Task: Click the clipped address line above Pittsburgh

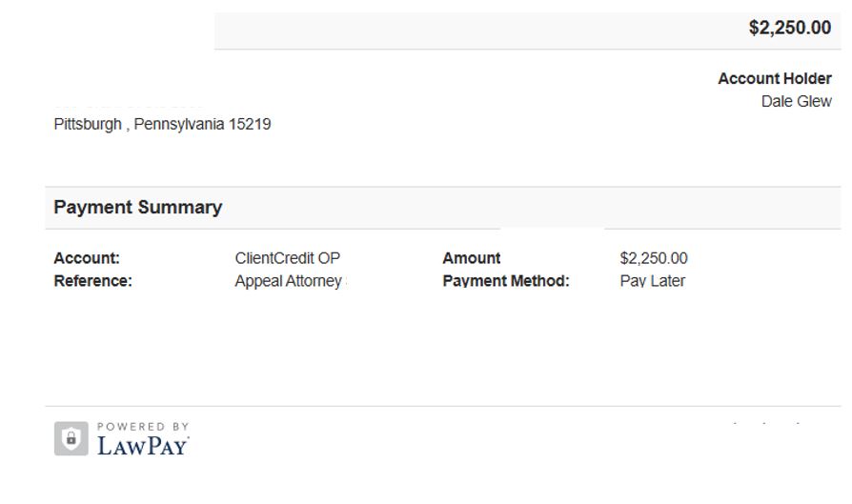Action: coord(129,106)
